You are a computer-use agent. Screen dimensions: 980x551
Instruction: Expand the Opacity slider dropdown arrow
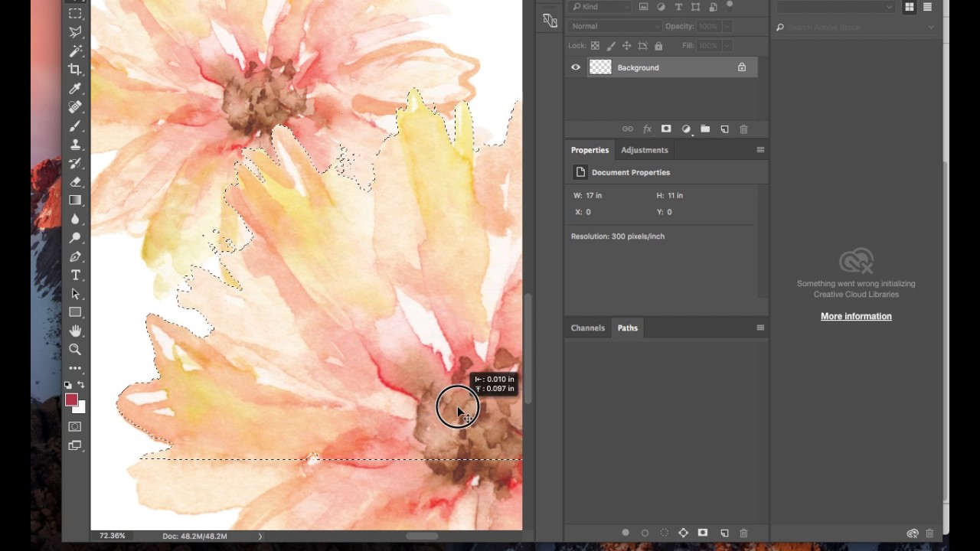click(727, 26)
